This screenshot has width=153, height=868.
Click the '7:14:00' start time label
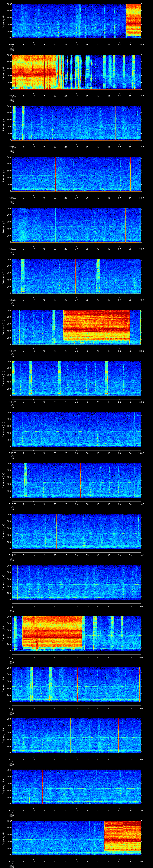(12, 708)
